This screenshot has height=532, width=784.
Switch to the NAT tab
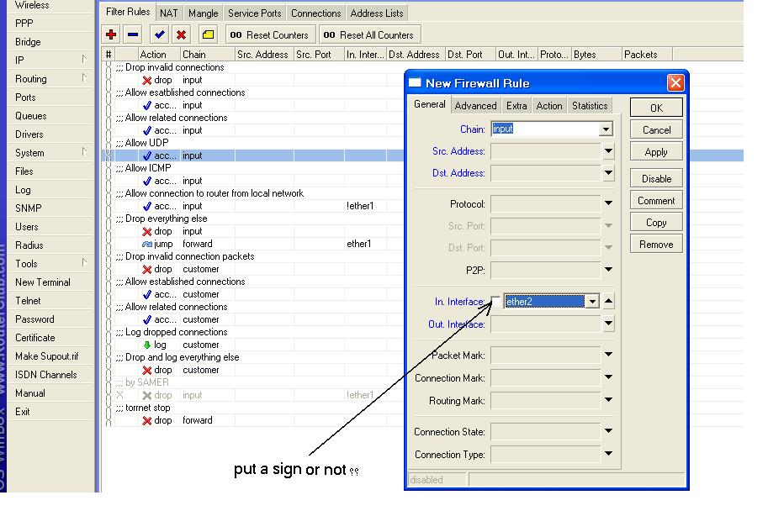coord(168,13)
